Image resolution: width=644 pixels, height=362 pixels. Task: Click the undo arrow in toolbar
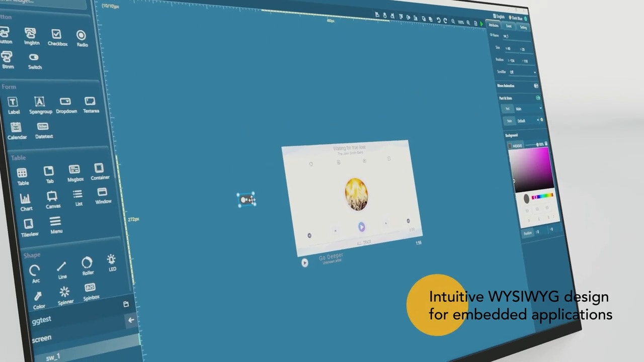[438, 21]
